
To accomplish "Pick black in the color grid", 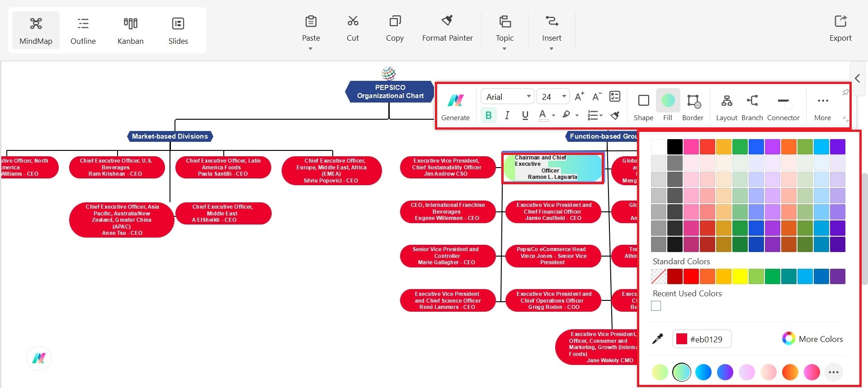I will 675,147.
